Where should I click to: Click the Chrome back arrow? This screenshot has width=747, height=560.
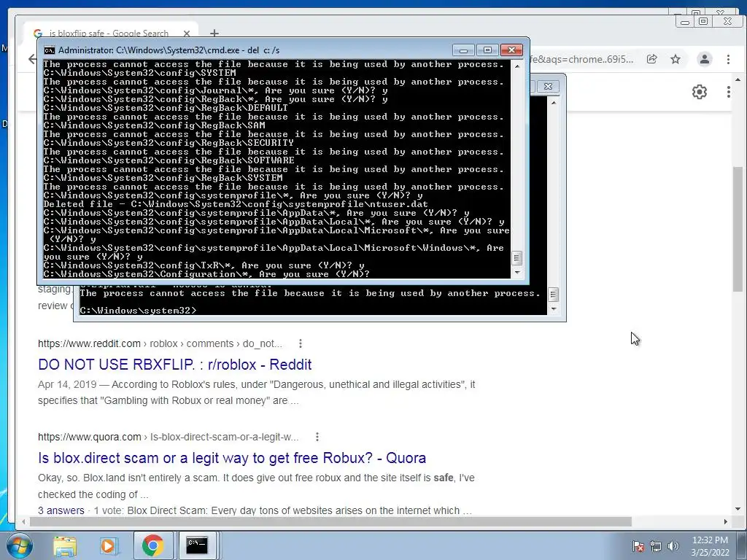pyautogui.click(x=32, y=59)
